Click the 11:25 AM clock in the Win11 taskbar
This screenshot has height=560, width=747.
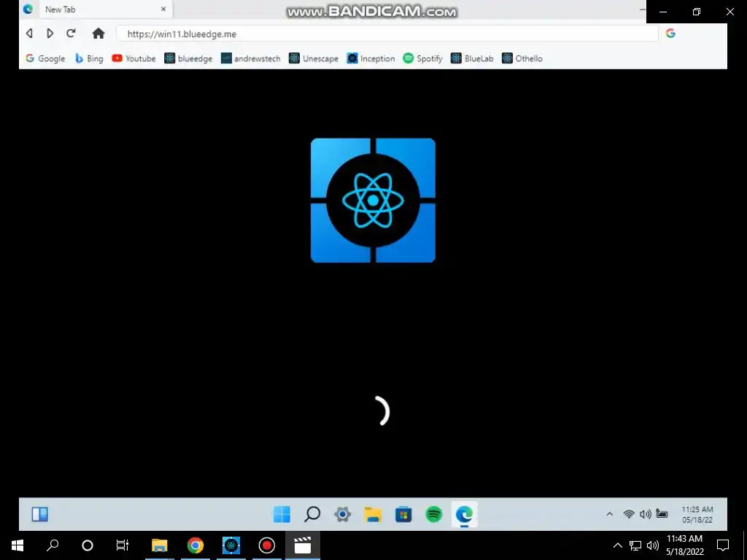[x=697, y=515]
